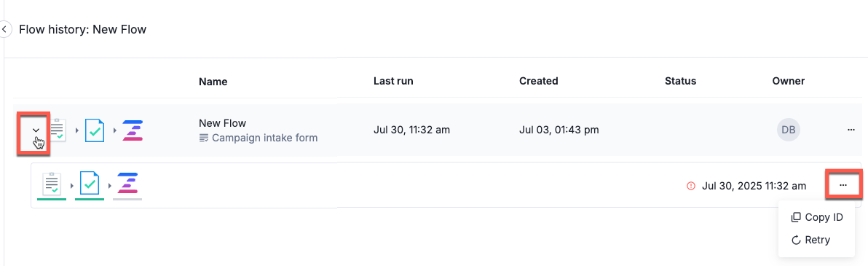868x266 pixels.
Task: Click the form icon in the run history row
Action: pyautogui.click(x=52, y=184)
